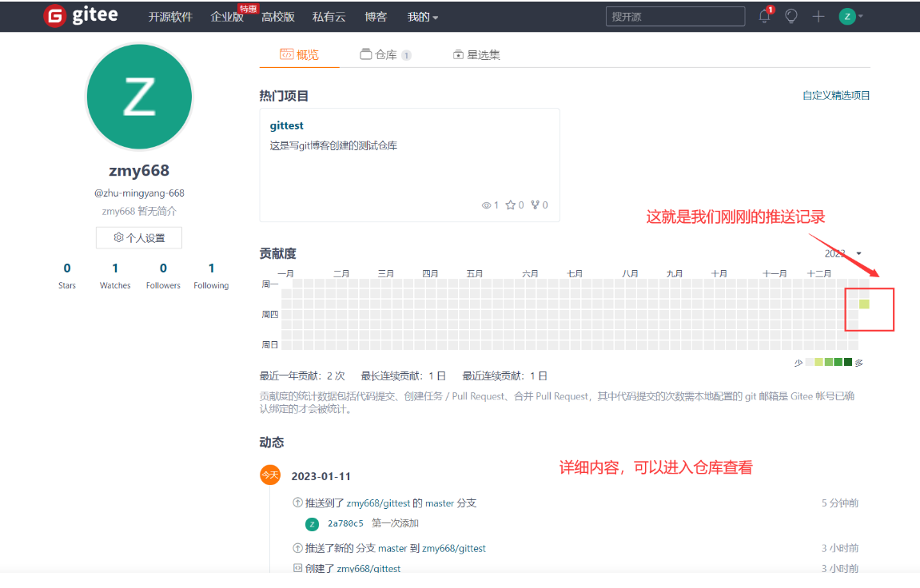Image resolution: width=920 pixels, height=588 pixels.
Task: Click the green contribution cell for today
Action: (x=864, y=304)
